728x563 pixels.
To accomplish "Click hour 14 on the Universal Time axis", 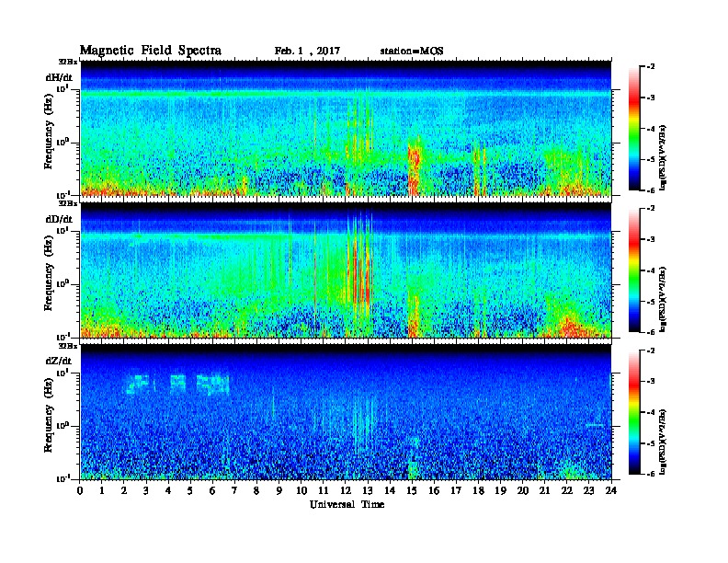I will (x=390, y=490).
